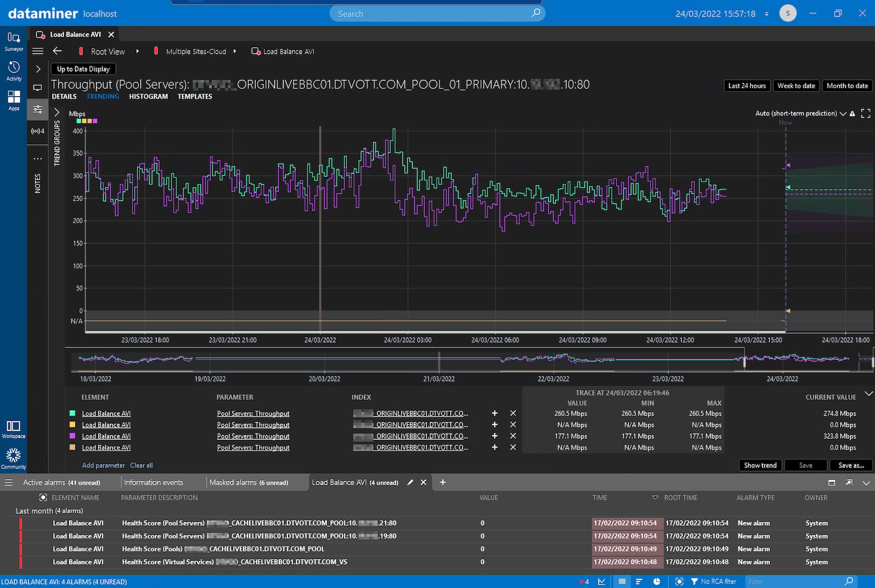875x588 pixels.
Task: Open the hamburger menu next to back arrow
Action: tap(38, 51)
